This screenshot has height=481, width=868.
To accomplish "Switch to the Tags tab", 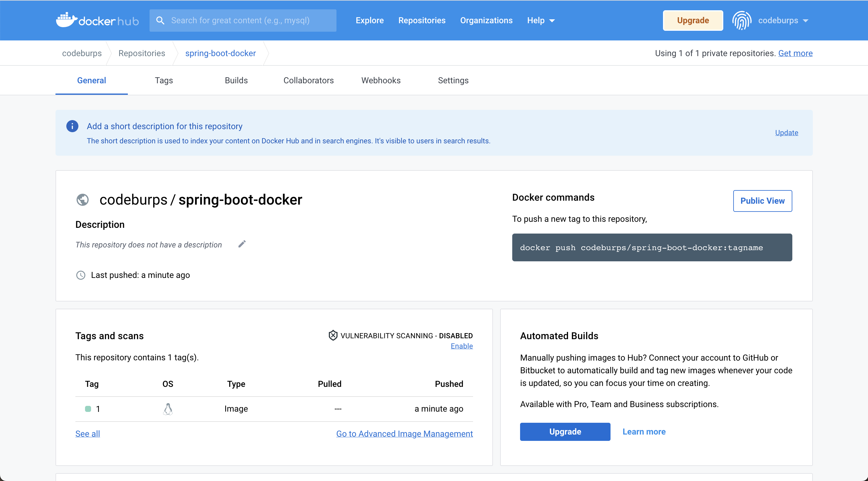I will (164, 80).
